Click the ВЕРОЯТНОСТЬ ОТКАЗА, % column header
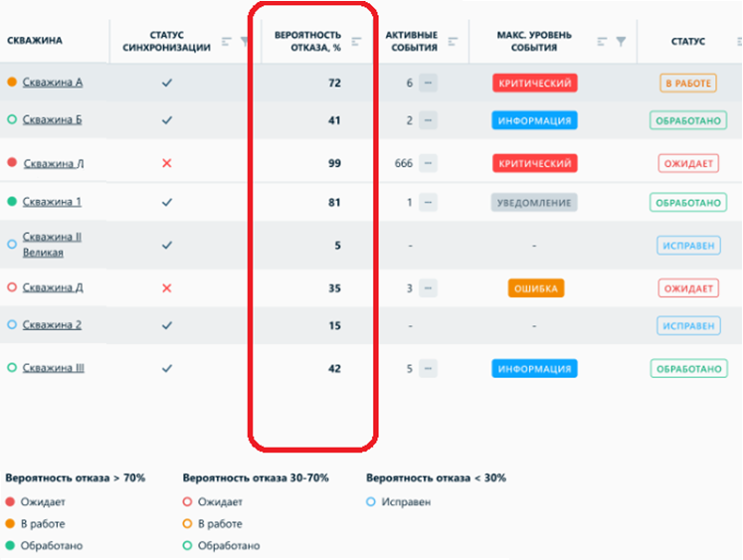This screenshot has width=743, height=560. [307, 41]
